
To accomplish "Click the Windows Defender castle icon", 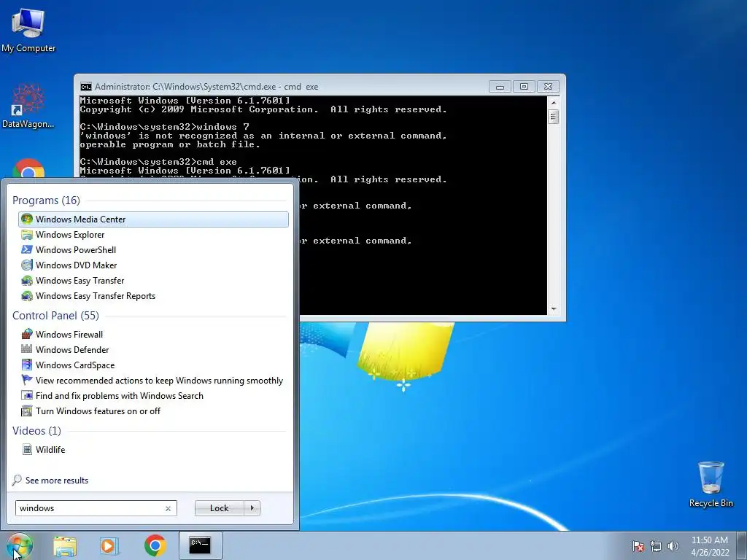I will 27,349.
